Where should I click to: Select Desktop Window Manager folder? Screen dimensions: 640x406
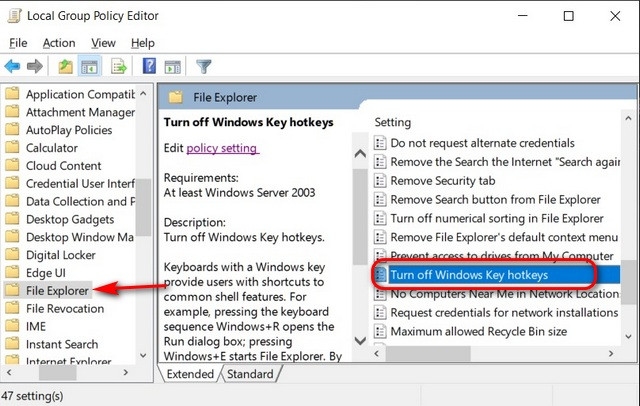click(70, 237)
